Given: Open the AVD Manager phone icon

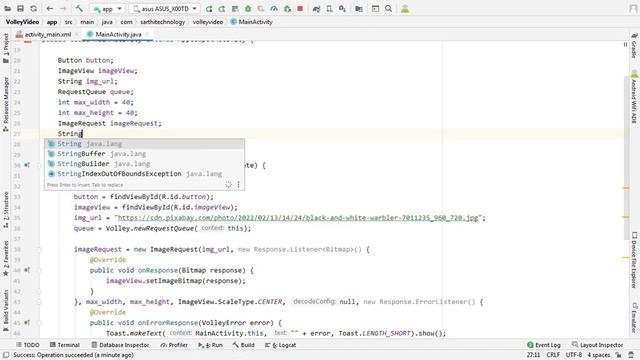Looking at the screenshot, I should pyautogui.click(x=329, y=9).
